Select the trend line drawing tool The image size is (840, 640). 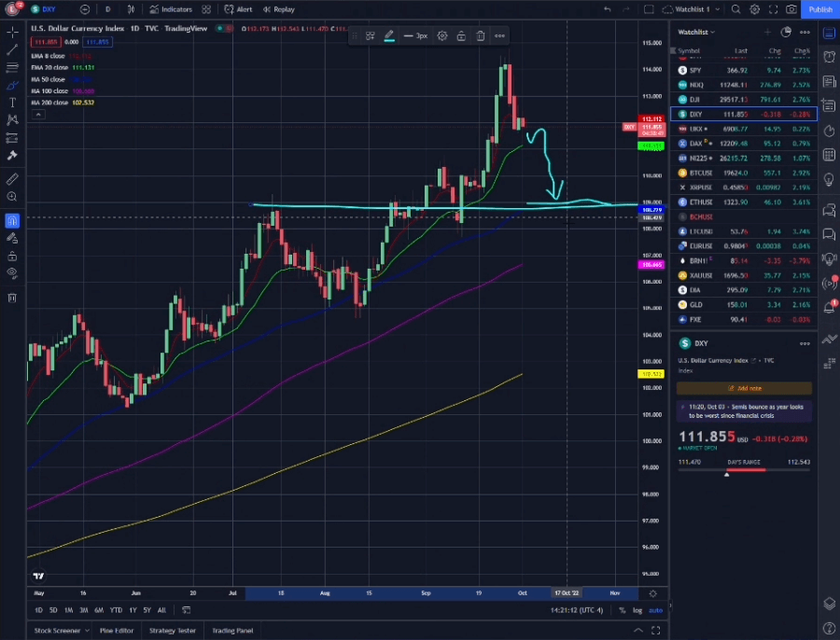pyautogui.click(x=12, y=50)
